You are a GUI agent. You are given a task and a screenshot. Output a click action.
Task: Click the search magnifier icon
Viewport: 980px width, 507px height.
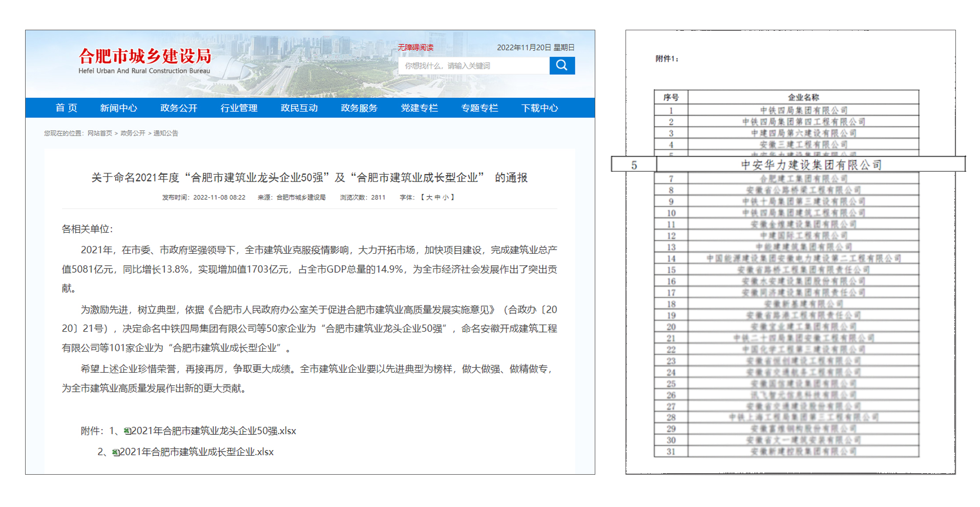(561, 66)
